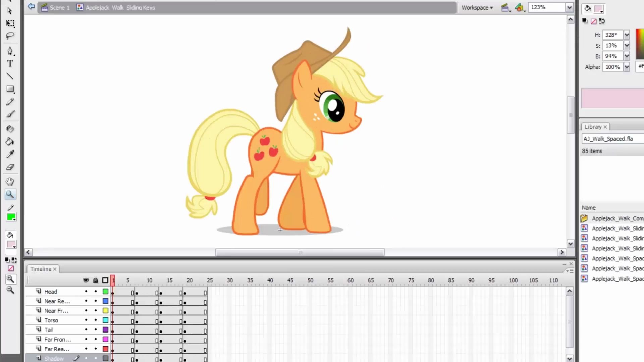This screenshot has width=644, height=362.
Task: Toggle visibility dot of Head layer
Action: [86, 291]
